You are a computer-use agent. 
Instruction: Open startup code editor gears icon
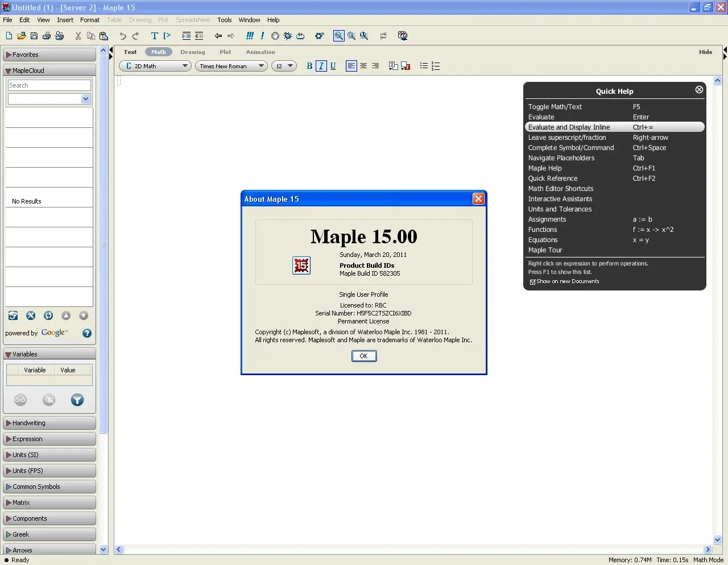[320, 36]
